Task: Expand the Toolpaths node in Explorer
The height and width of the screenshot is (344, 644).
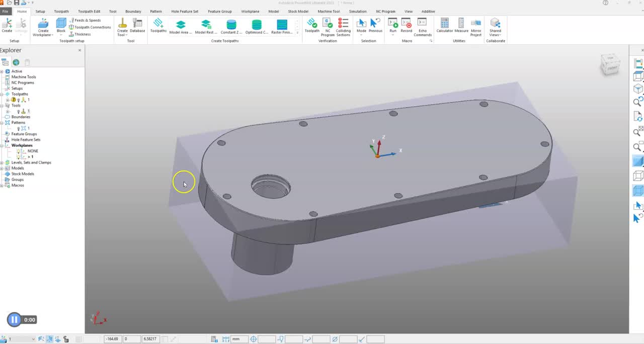Action: point(2,94)
